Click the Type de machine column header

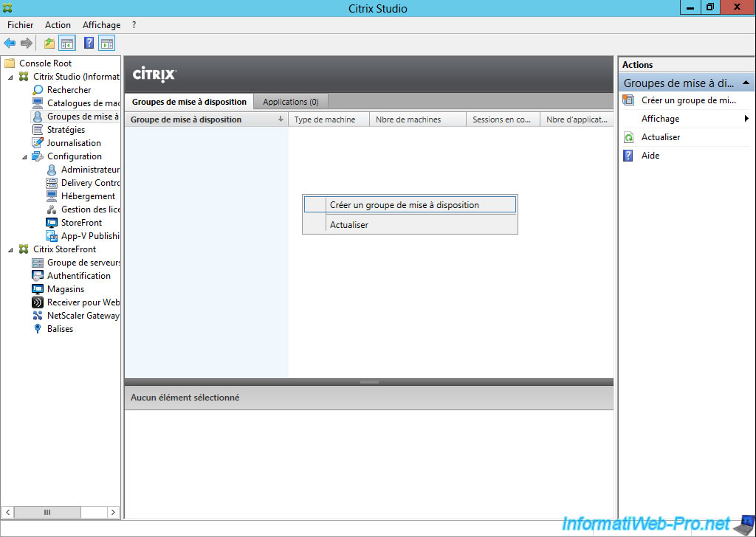click(x=329, y=119)
